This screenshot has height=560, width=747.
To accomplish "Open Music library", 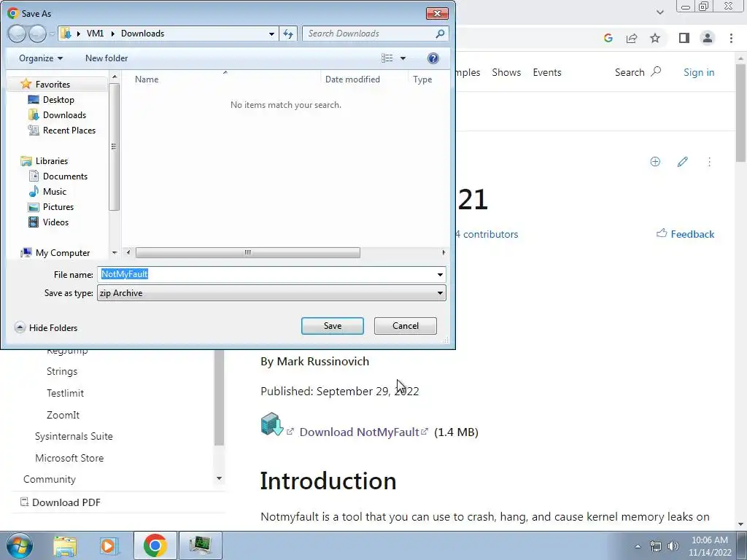I will pos(54,192).
